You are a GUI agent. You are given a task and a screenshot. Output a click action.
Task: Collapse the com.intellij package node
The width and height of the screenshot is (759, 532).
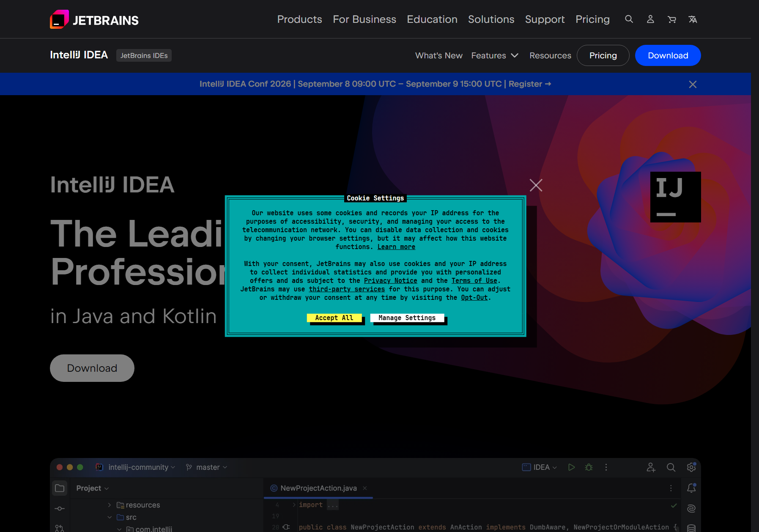(119, 529)
